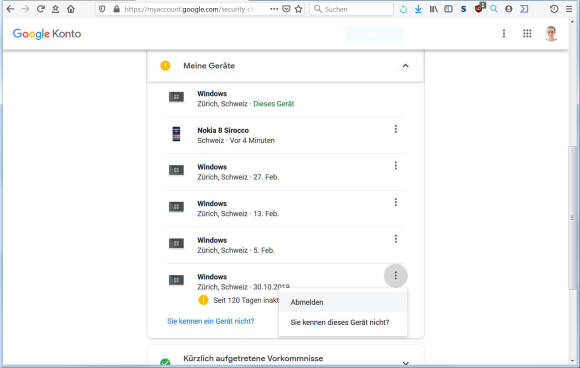Click the green 'Dieses Gerät' label

[x=274, y=104]
